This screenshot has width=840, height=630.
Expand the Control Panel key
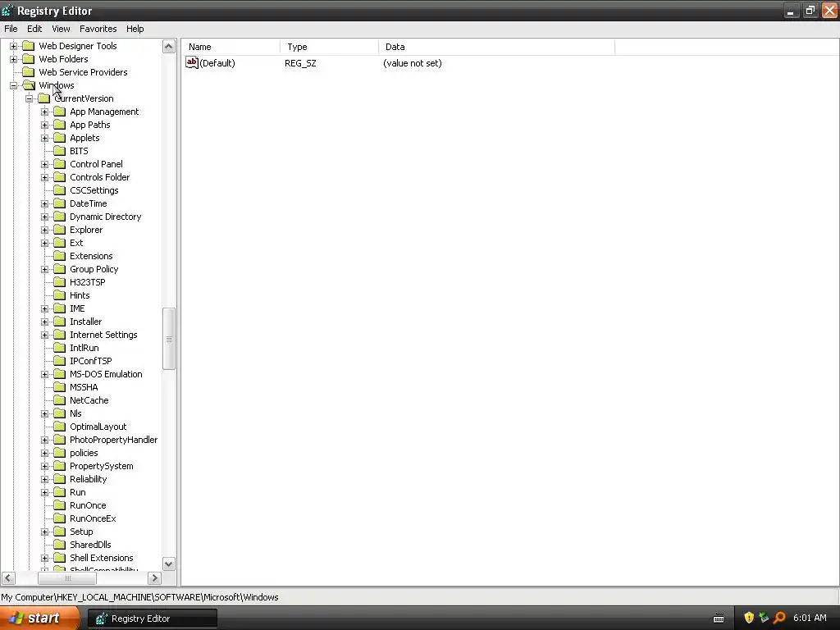[x=44, y=164]
